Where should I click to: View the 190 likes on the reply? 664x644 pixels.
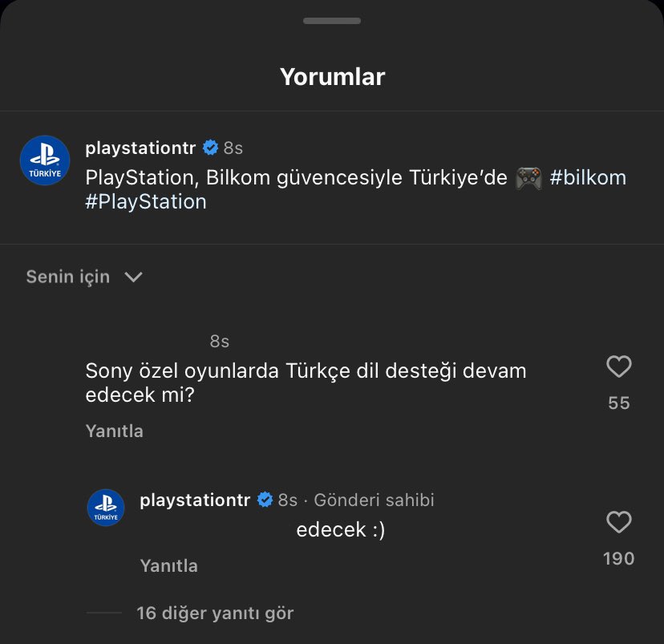[618, 559]
